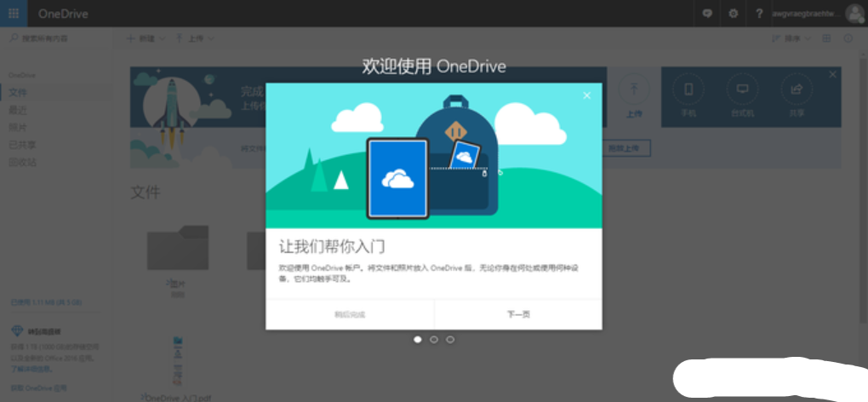Viewport: 868px width, 402px height.
Task: Click the 拖放上传 banner button
Action: pyautogui.click(x=623, y=148)
